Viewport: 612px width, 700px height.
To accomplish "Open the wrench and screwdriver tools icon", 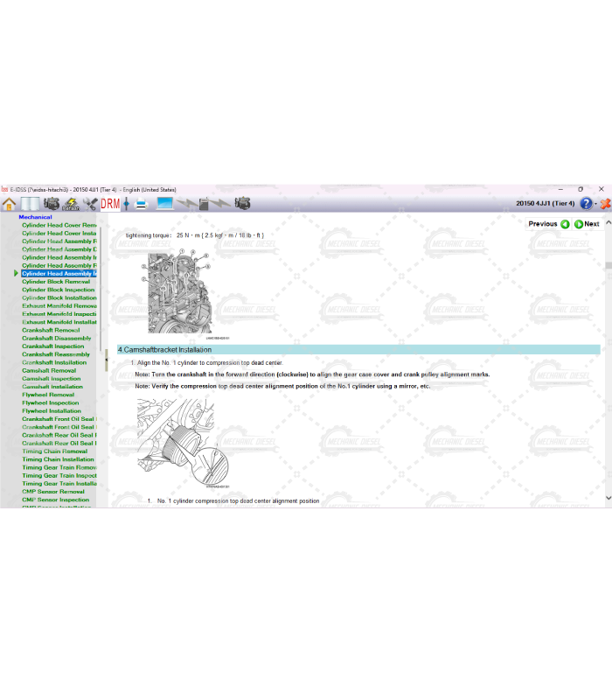I will [90, 204].
